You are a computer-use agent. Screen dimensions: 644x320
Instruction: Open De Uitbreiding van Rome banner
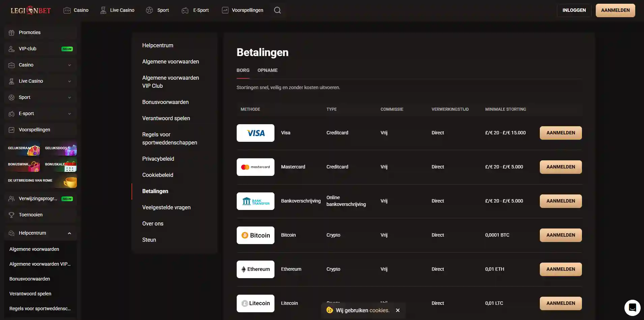pyautogui.click(x=41, y=181)
